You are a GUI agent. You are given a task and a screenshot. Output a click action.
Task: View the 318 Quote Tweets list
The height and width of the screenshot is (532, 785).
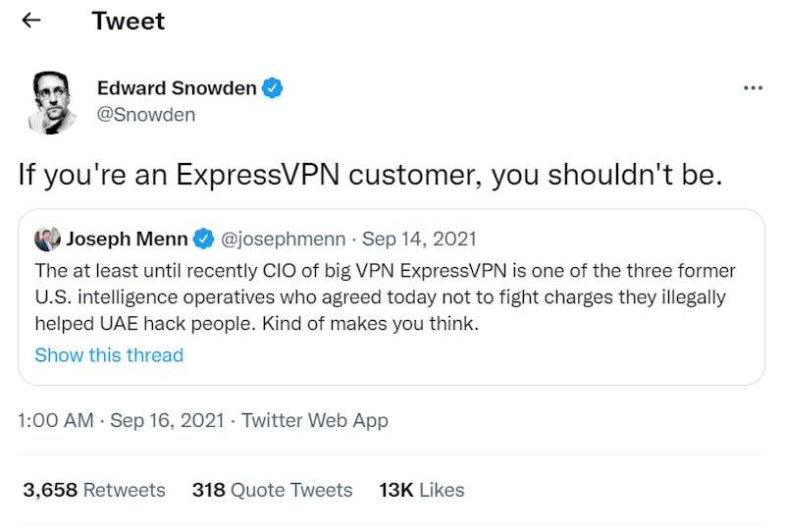(273, 490)
